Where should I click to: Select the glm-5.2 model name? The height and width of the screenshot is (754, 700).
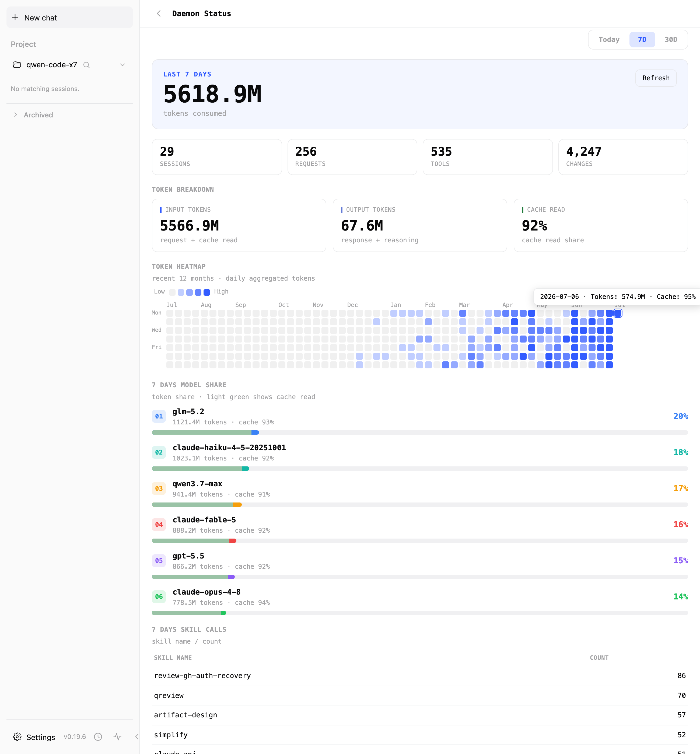coord(188,411)
